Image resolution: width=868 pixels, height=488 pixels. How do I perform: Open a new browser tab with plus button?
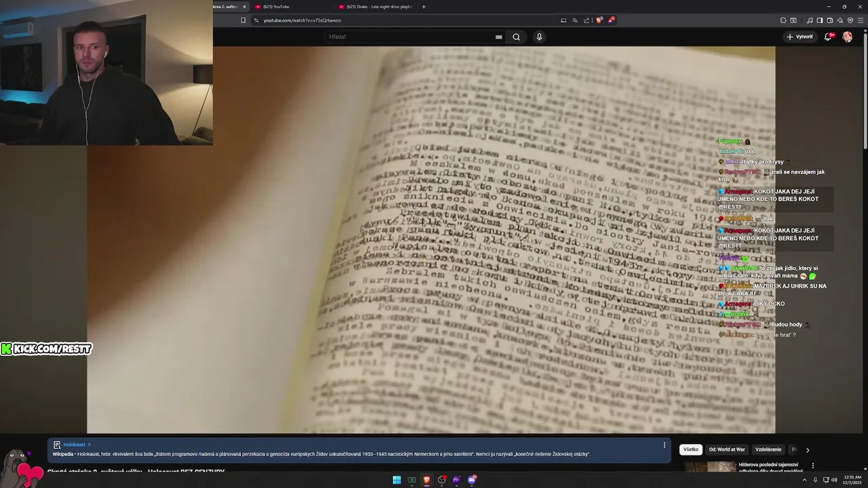click(424, 7)
